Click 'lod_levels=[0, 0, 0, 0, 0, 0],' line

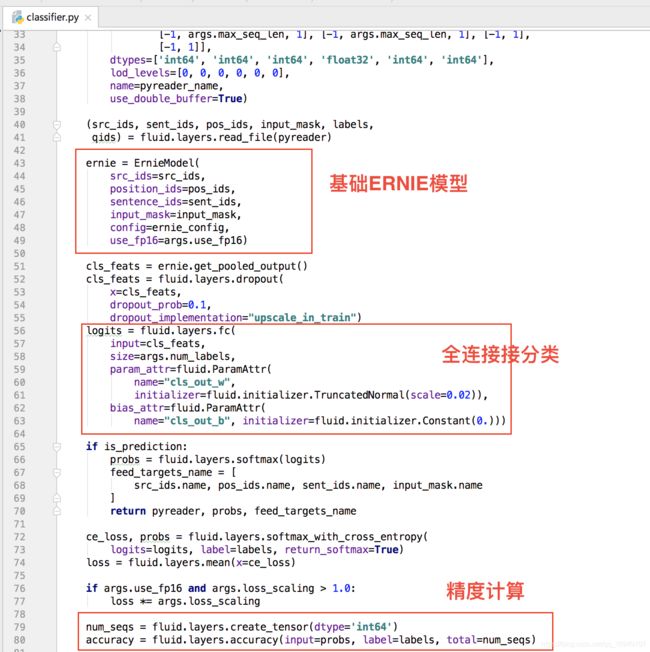[199, 73]
